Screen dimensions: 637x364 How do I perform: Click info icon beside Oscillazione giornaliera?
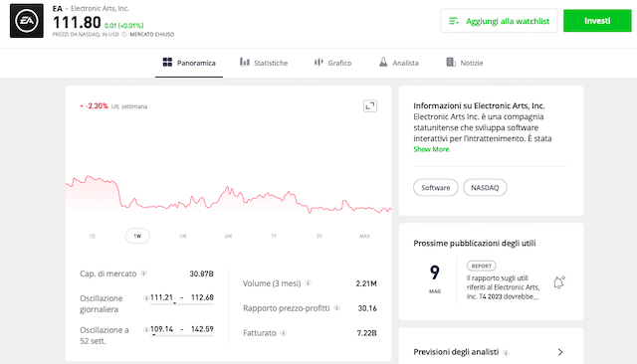tap(146, 297)
